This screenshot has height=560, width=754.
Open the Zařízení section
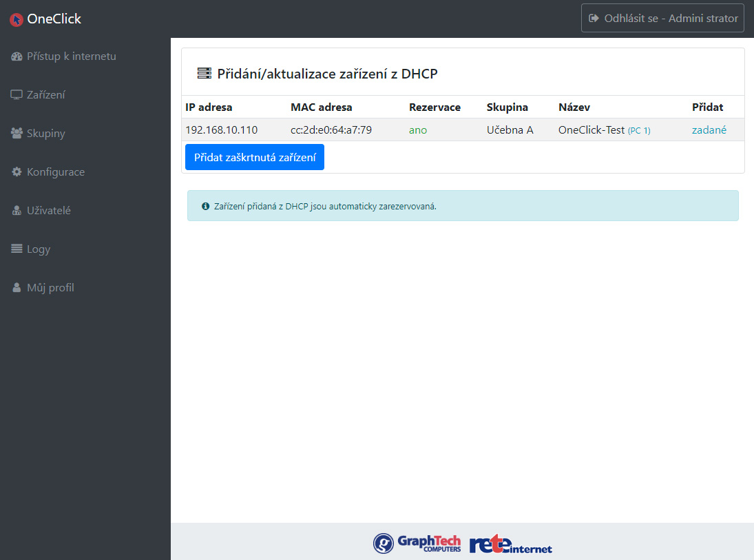tap(45, 95)
